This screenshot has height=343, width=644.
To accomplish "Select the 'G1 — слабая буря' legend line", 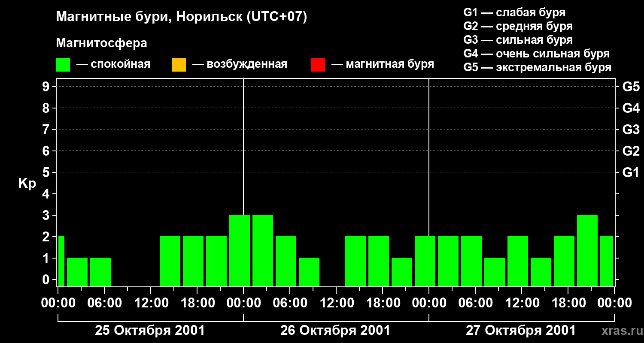I will (514, 12).
